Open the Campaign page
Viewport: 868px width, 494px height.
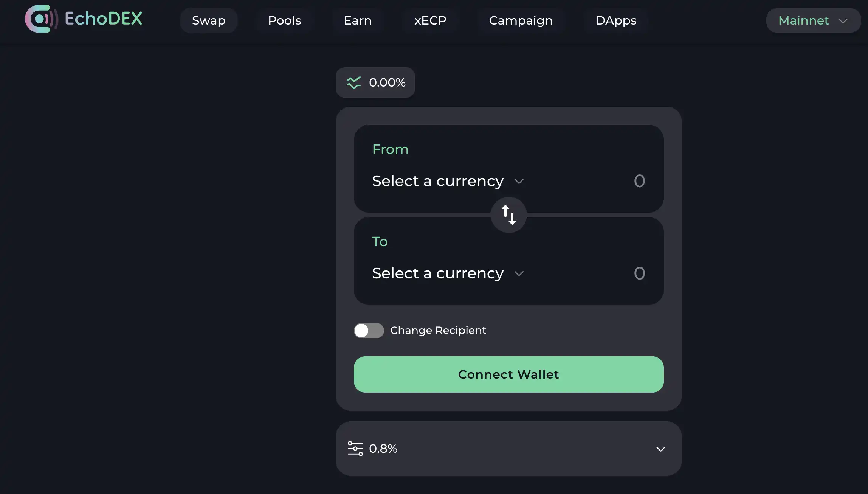521,20
